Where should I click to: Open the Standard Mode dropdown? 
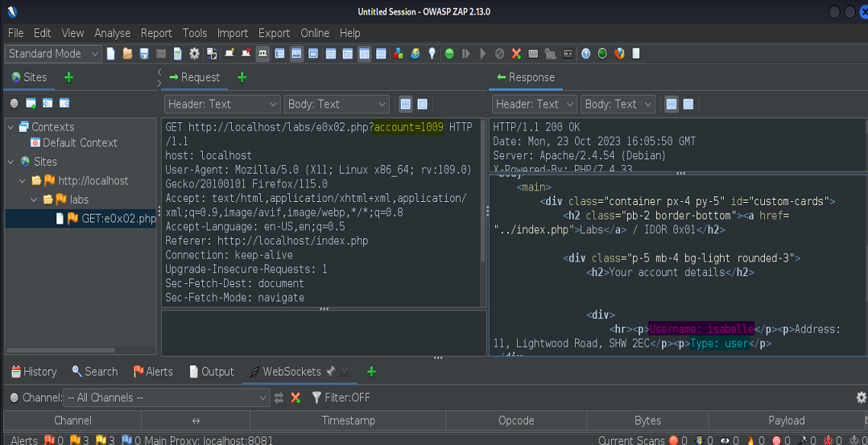[x=53, y=54]
